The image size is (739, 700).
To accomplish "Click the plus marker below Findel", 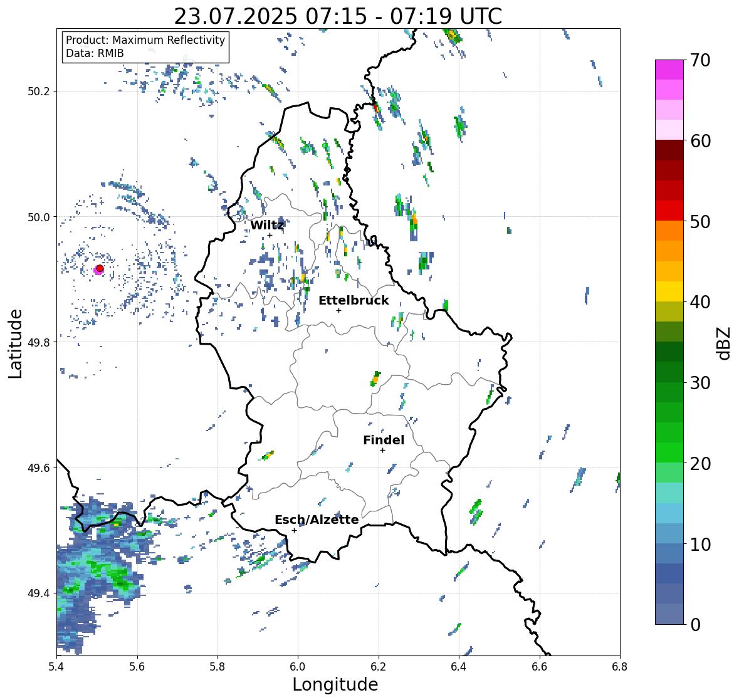I will 382,451.
